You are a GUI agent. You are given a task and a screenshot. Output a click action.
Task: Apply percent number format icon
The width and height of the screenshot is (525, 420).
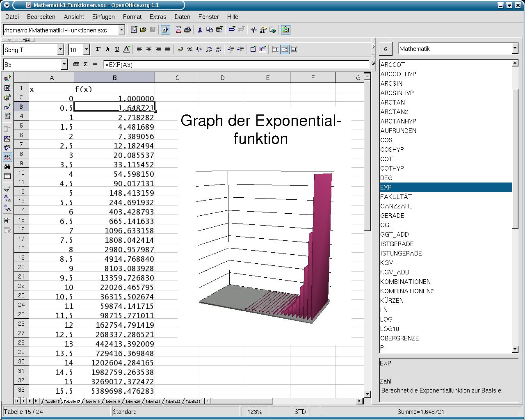pyautogui.click(x=189, y=50)
